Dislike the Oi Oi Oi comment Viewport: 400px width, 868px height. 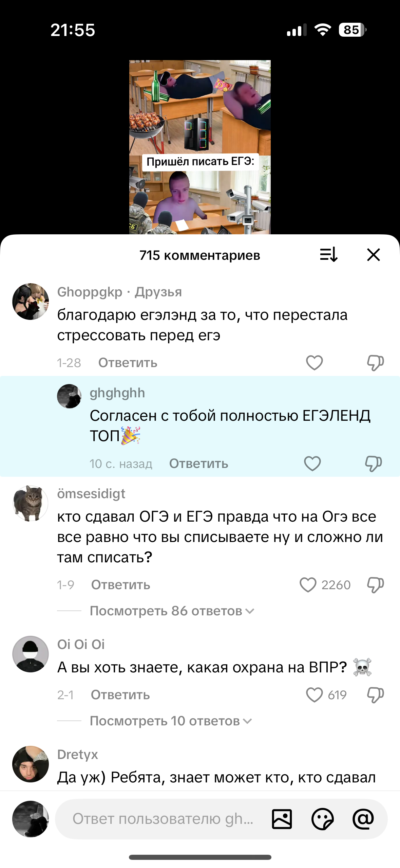pos(375,695)
